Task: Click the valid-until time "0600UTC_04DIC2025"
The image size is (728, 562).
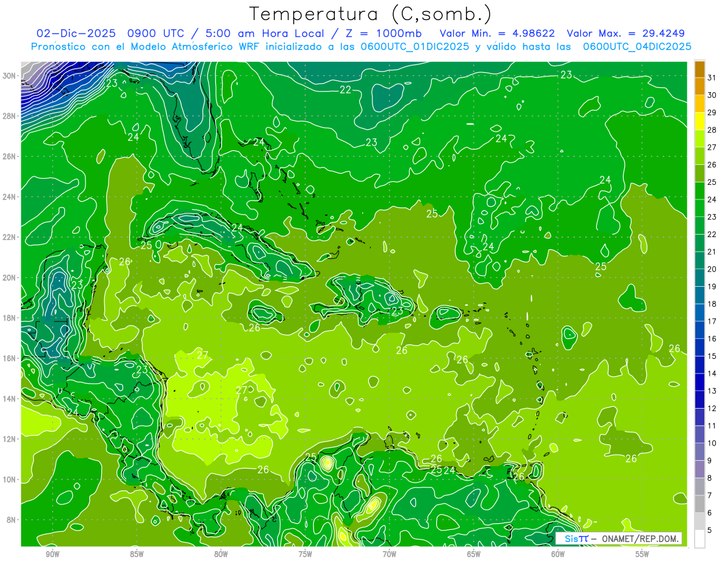Action: click(637, 47)
